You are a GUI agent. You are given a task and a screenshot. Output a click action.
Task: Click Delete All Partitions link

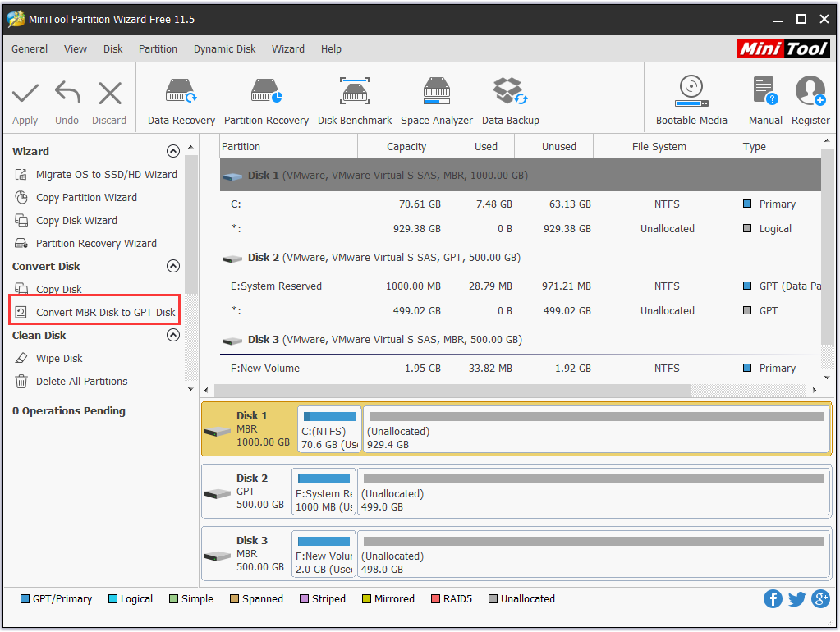pyautogui.click(x=82, y=382)
